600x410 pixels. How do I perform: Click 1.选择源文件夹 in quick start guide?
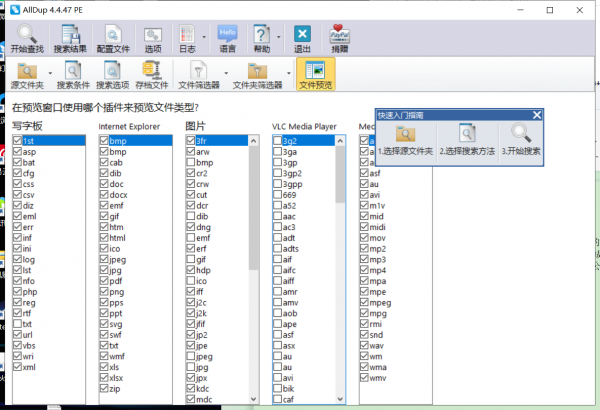[405, 140]
